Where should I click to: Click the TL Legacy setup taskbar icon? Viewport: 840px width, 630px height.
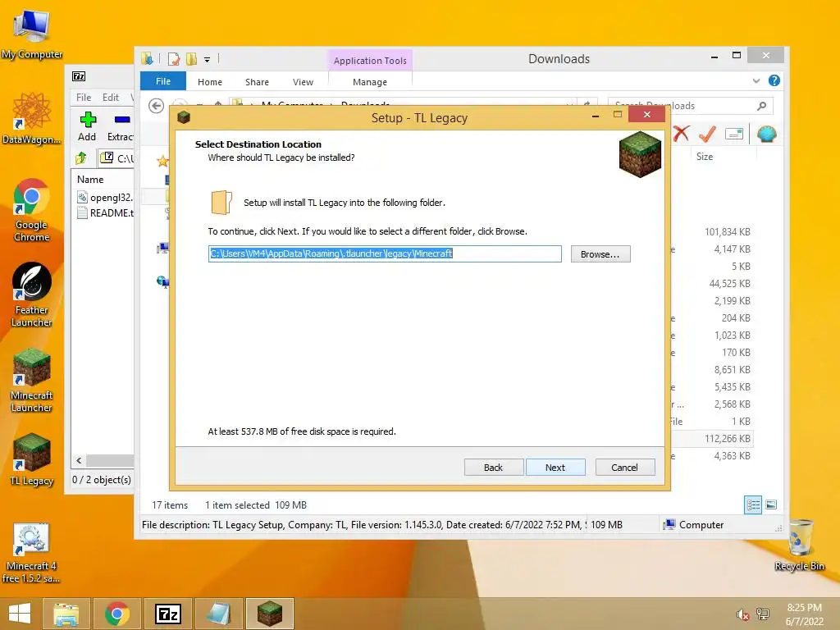point(269,614)
